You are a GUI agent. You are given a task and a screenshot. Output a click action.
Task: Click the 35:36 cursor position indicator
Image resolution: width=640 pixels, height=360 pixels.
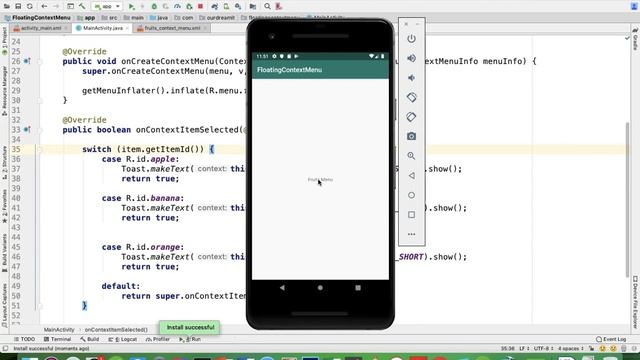coord(508,349)
